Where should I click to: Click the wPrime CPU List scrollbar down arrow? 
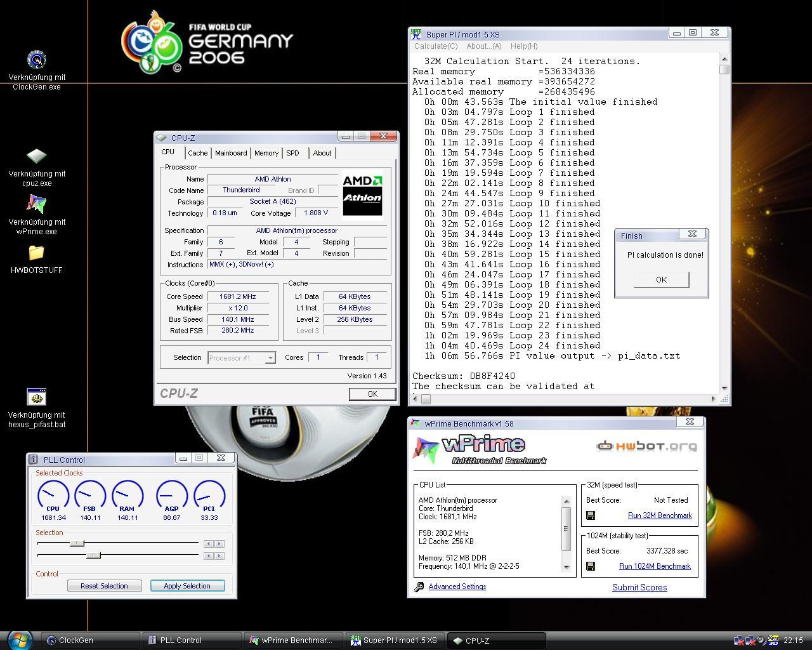pyautogui.click(x=566, y=567)
